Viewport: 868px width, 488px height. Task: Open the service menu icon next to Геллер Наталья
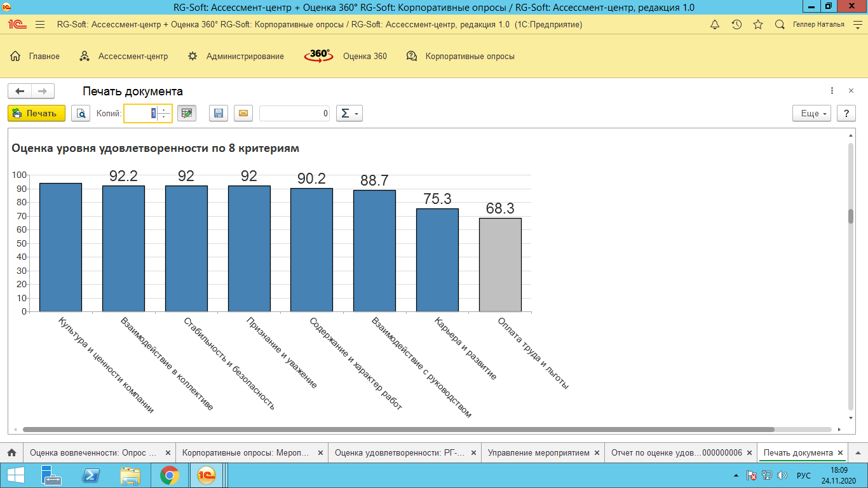pyautogui.click(x=857, y=25)
